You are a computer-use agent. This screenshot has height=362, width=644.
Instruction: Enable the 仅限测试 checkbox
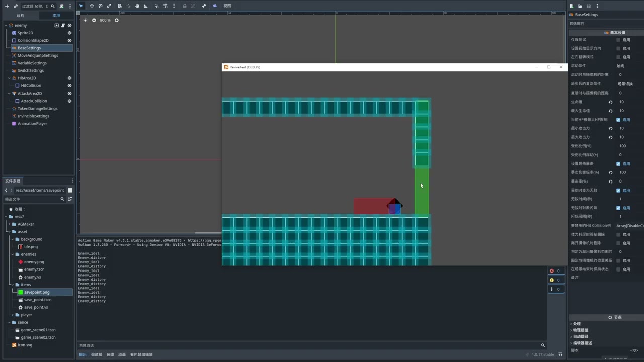pos(618,40)
